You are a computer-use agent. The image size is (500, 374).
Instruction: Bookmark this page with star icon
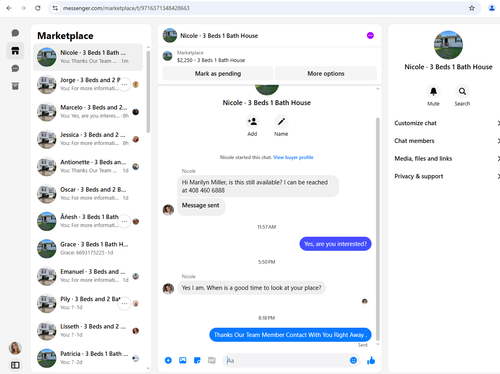pos(472,8)
